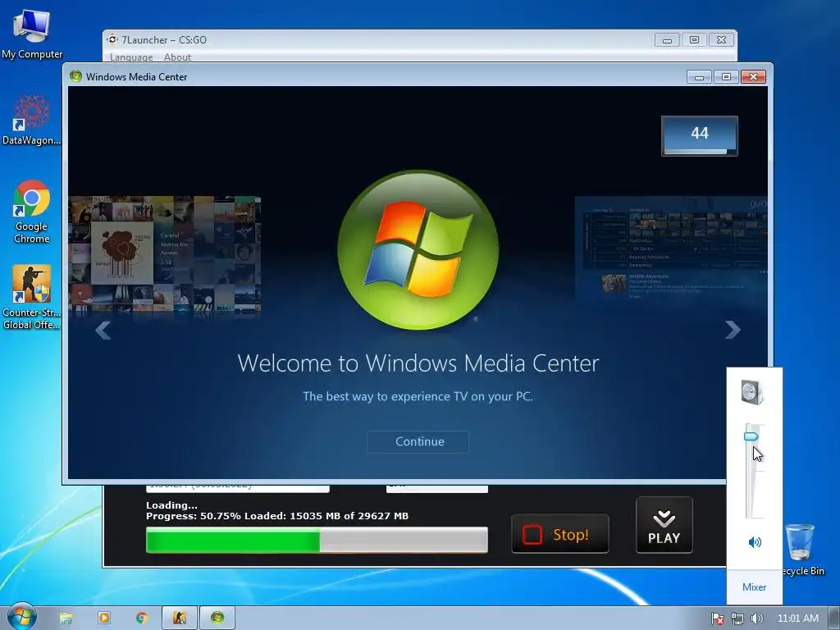Minimize the Windows Media Center window
Screen dimensions: 840x630
(x=699, y=76)
